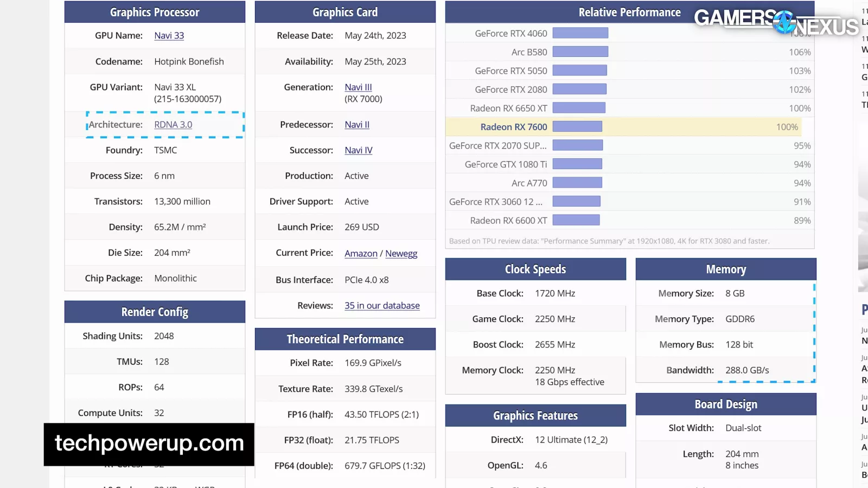Click the launch price '269 USD'
Viewport: 868px width, 488px height.
point(362,227)
